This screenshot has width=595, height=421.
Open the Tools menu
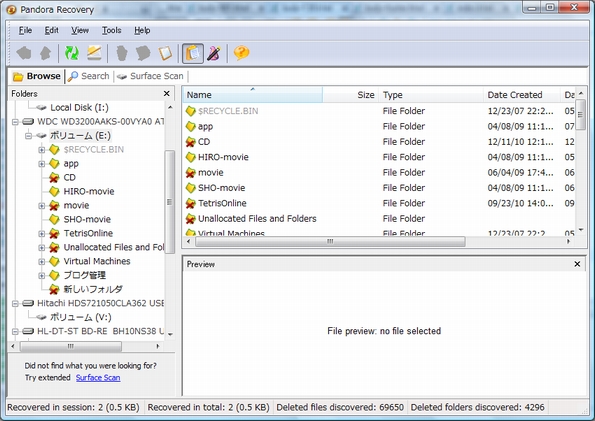112,30
